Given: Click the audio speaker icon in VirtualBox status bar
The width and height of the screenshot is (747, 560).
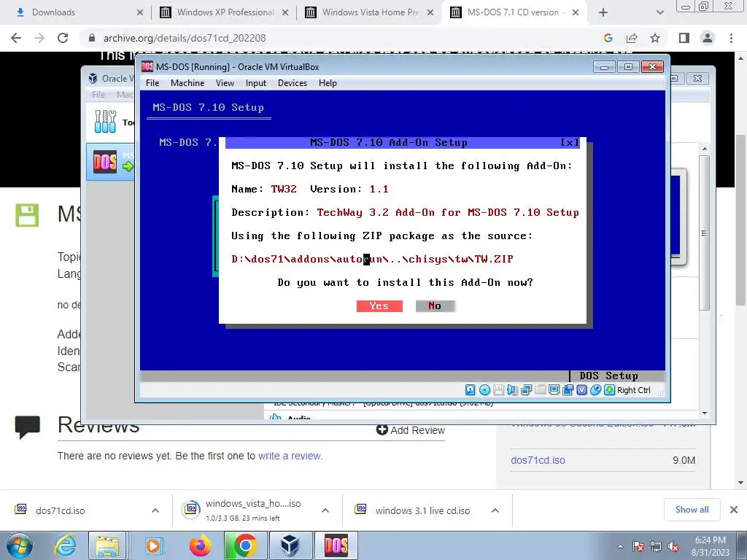Looking at the screenshot, I should click(x=512, y=390).
